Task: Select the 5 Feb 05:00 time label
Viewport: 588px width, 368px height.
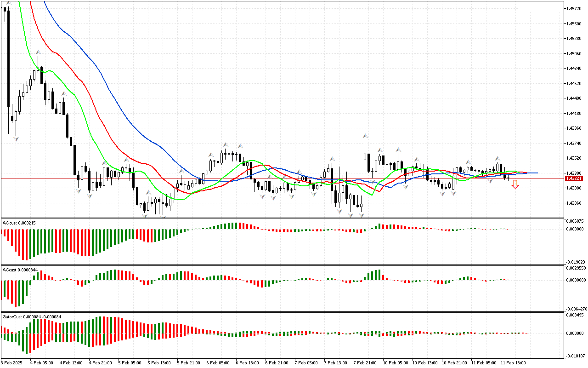Action: point(130,362)
